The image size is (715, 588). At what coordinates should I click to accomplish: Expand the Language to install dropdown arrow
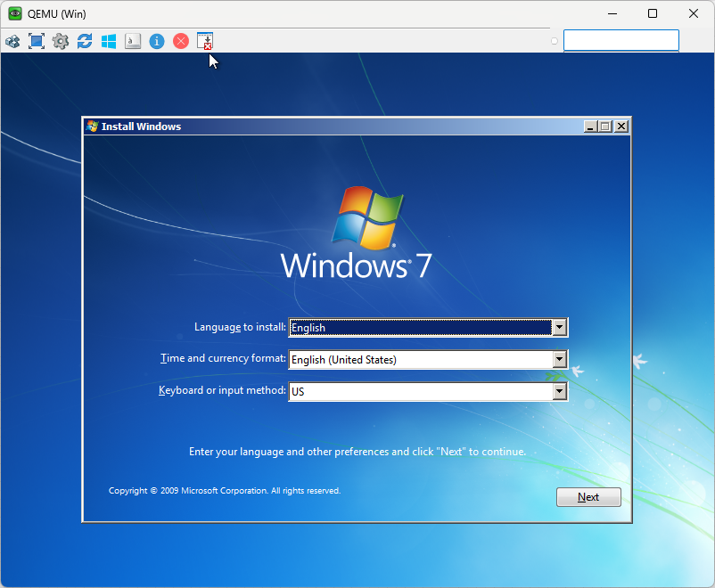(560, 327)
